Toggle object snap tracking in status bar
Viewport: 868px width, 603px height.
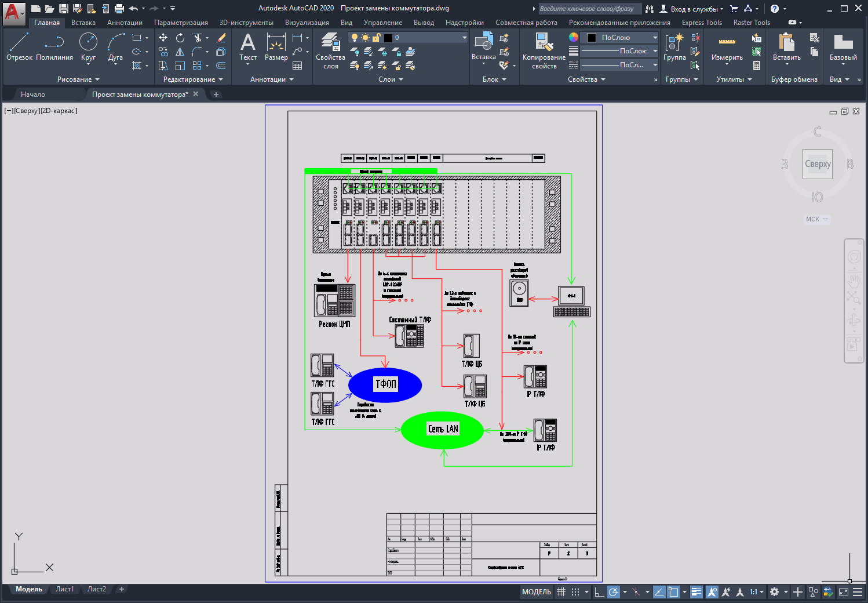coord(659,592)
